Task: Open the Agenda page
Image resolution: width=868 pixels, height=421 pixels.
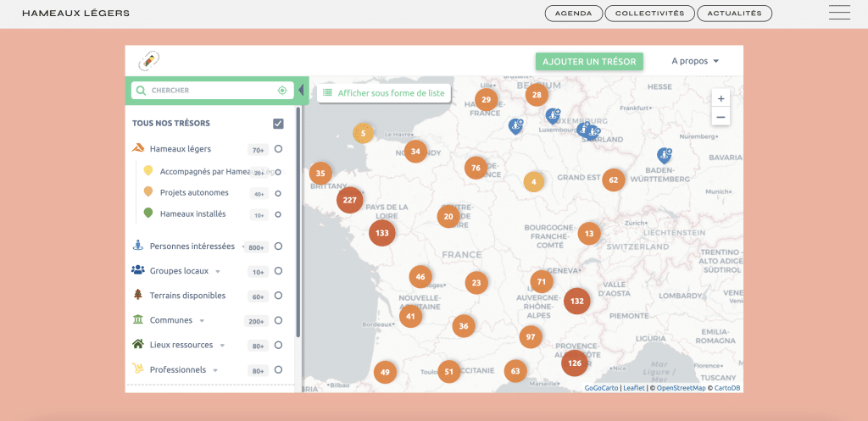Action: [574, 14]
